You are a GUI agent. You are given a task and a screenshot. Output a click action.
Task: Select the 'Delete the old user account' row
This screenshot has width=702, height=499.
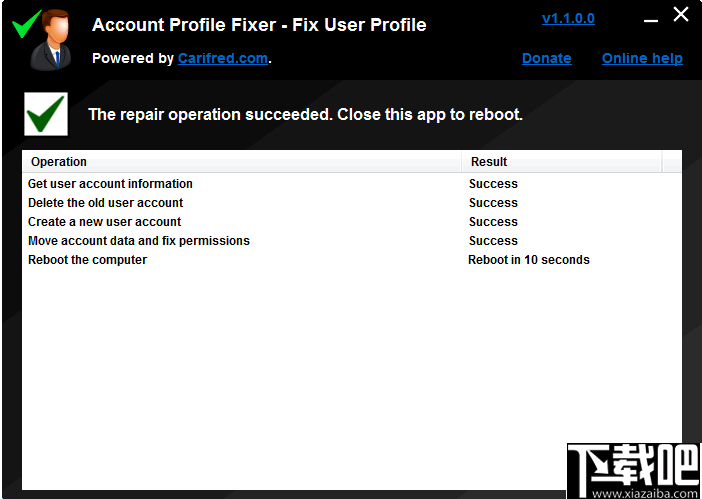(x=352, y=203)
